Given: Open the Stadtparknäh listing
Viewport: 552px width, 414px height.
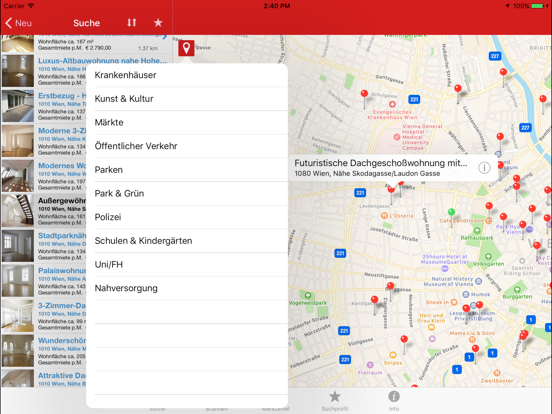Looking at the screenshot, I should pyautogui.click(x=62, y=236).
